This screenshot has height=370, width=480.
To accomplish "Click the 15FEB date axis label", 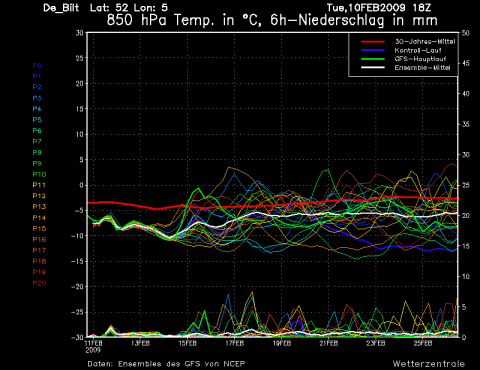I will point(187,343).
